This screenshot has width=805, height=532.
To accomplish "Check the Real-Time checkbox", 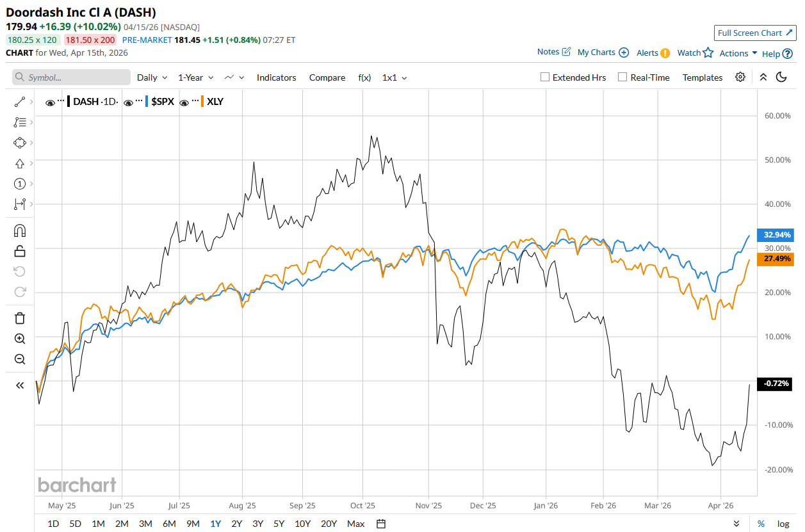I will click(622, 77).
